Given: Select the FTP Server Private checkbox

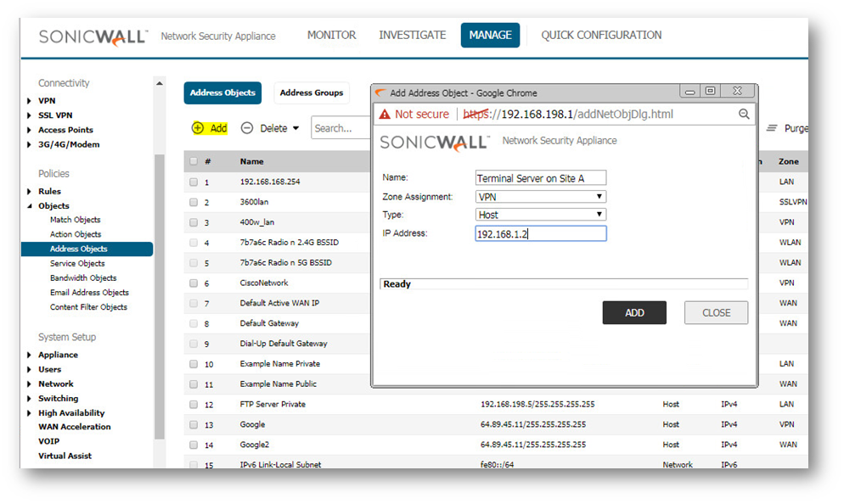Looking at the screenshot, I should [194, 405].
